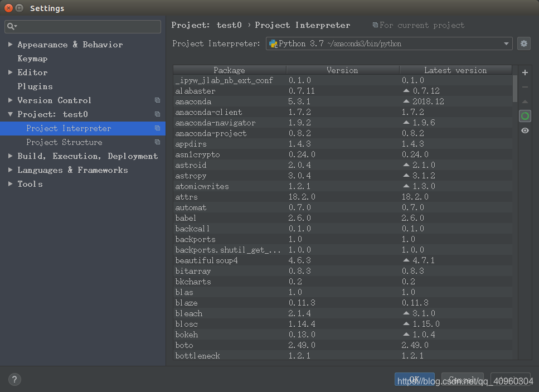Open the interpreter gear settings icon
The width and height of the screenshot is (539, 392).
point(524,43)
